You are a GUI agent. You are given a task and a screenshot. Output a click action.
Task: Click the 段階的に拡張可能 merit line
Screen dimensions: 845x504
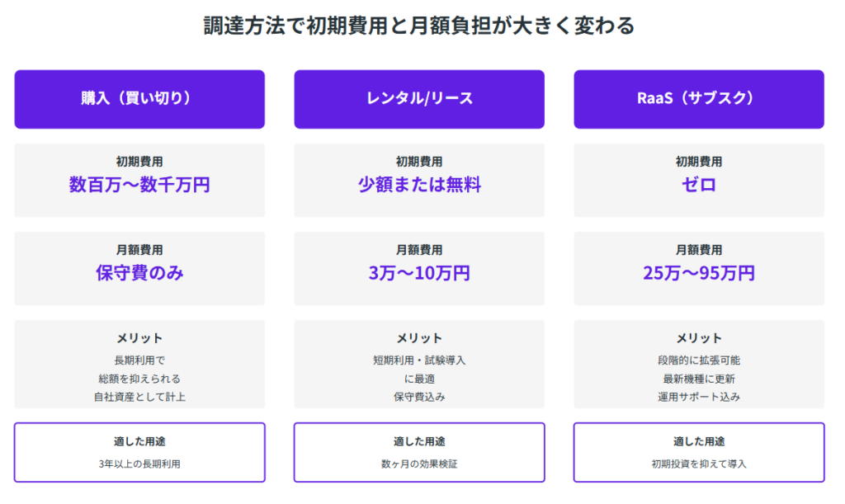coord(699,360)
